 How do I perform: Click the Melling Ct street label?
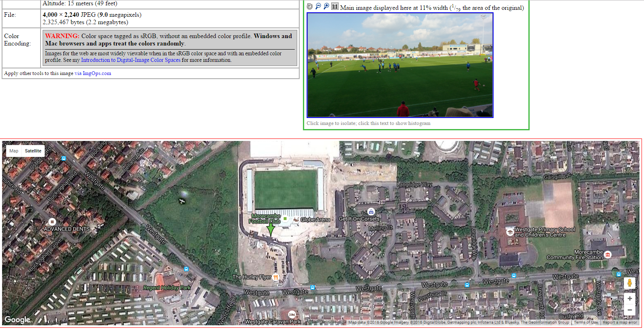tap(380, 228)
